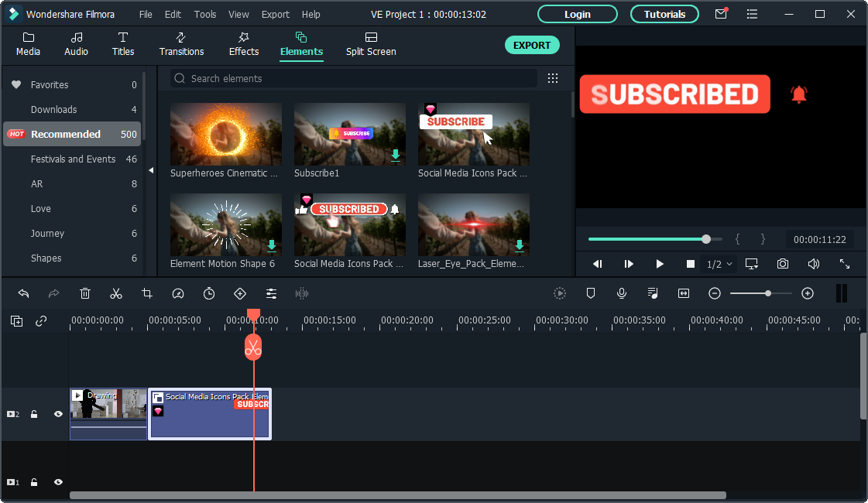This screenshot has width=868, height=503.
Task: Take a snapshot with the camera icon
Action: point(783,264)
